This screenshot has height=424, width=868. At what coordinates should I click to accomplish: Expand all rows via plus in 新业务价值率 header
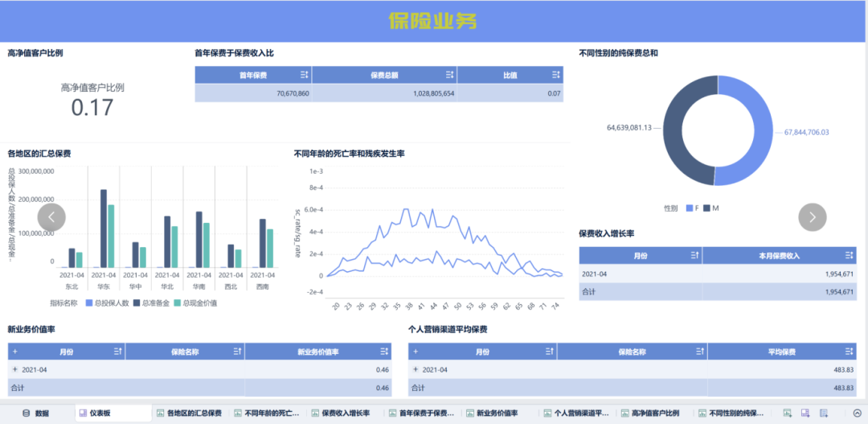14,352
